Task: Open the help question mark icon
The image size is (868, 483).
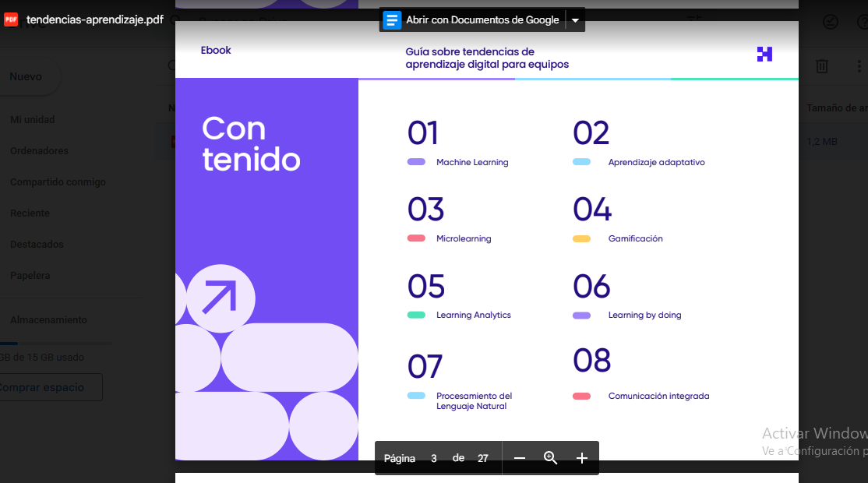Action: coord(863,21)
